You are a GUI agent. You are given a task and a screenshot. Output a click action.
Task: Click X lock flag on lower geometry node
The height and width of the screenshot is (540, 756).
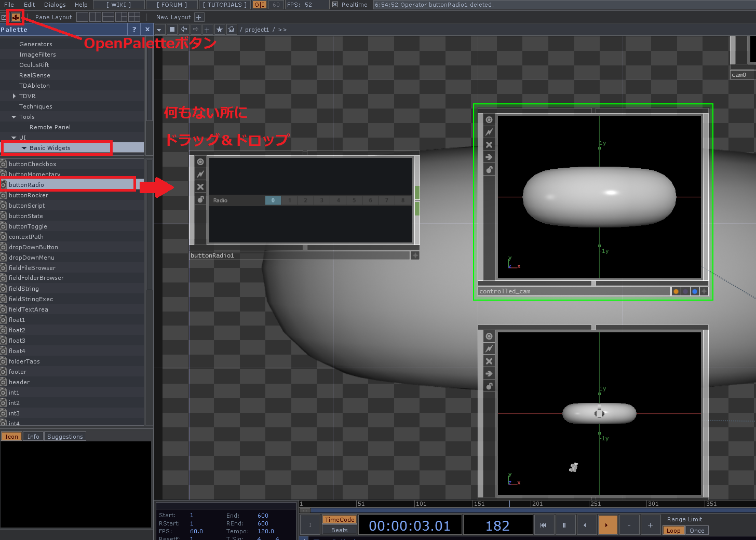pos(489,361)
